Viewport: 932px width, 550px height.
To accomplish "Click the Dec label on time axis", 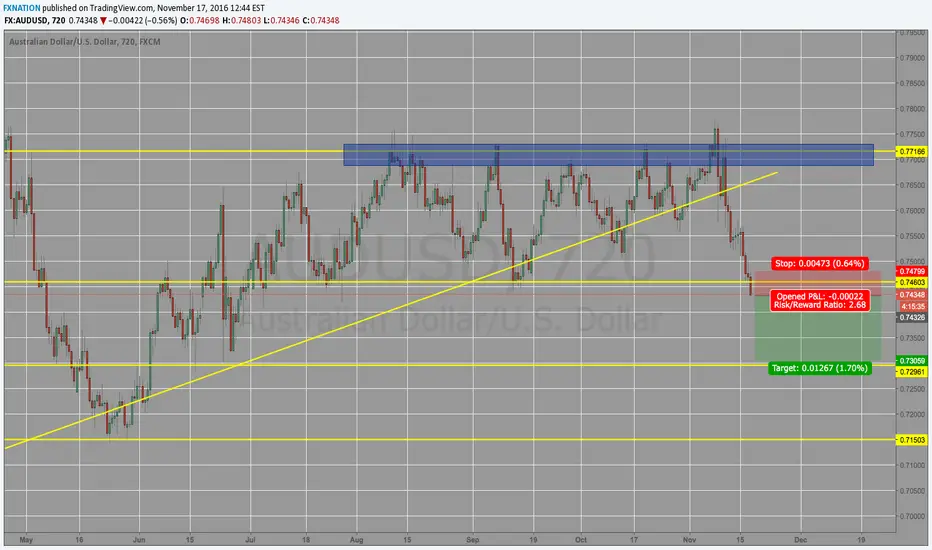I will (801, 540).
